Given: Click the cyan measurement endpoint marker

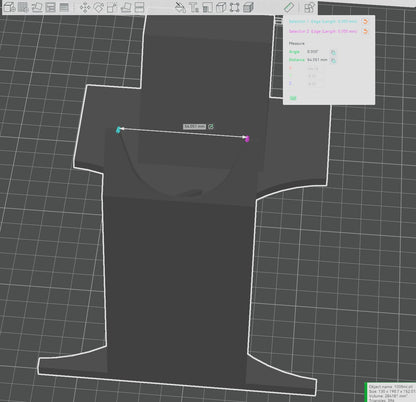Looking at the screenshot, I should point(118,130).
